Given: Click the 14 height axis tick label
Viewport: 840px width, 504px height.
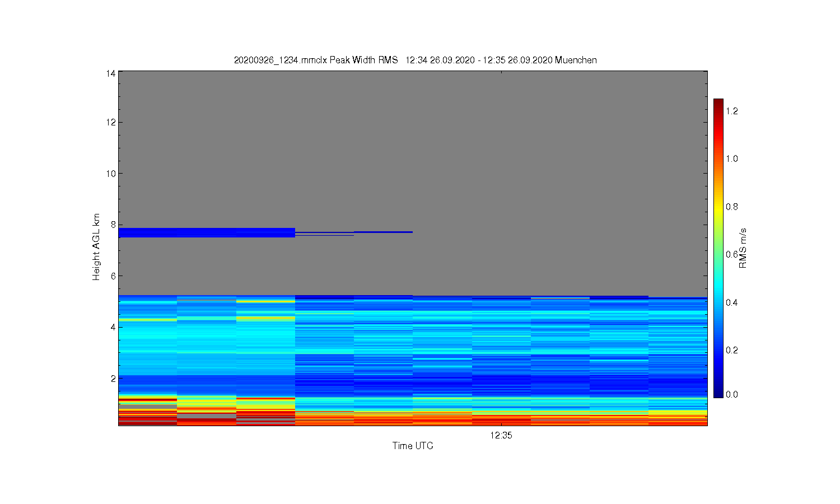Looking at the screenshot, I should (111, 73).
